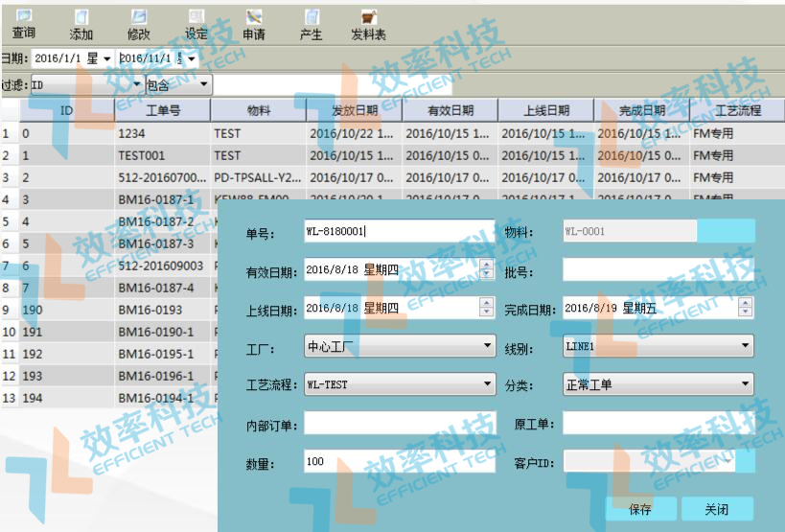Sort by the 工单号 column header
This screenshot has height=532, width=785.
(x=162, y=110)
